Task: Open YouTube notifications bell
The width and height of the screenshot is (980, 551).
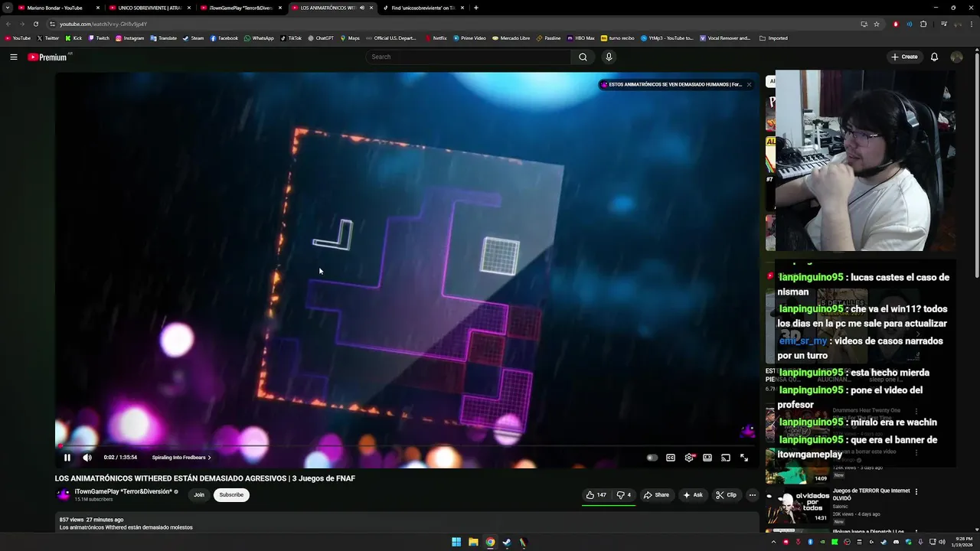Action: click(x=934, y=57)
